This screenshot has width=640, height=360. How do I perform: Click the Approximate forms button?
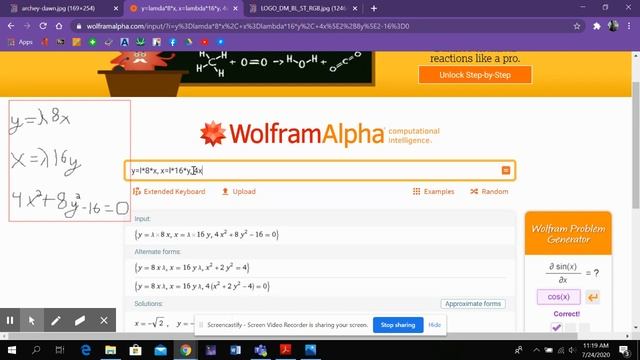click(x=473, y=304)
